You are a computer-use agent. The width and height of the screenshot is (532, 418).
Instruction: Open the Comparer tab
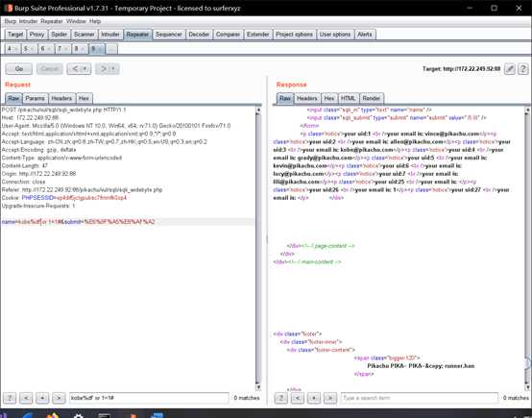228,35
